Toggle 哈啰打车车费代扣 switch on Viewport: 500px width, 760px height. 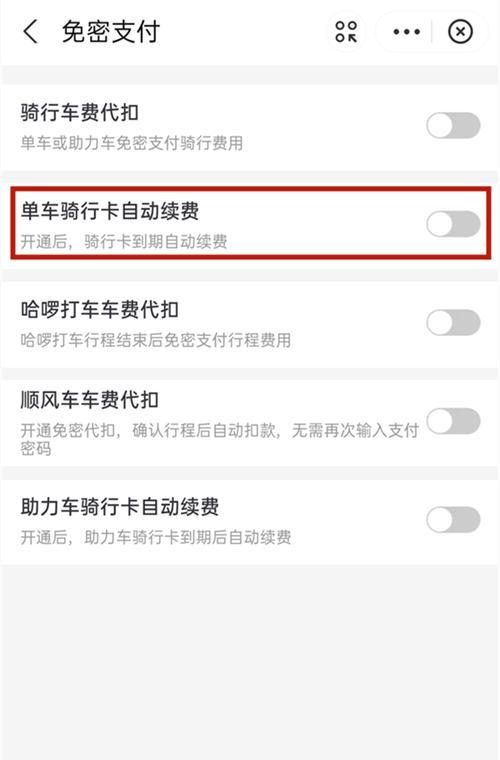pyautogui.click(x=453, y=322)
